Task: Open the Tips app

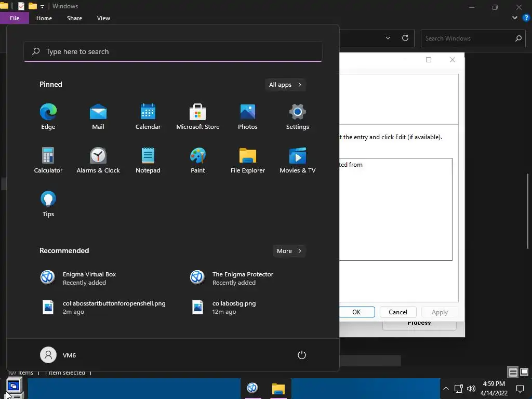Action: (x=48, y=204)
